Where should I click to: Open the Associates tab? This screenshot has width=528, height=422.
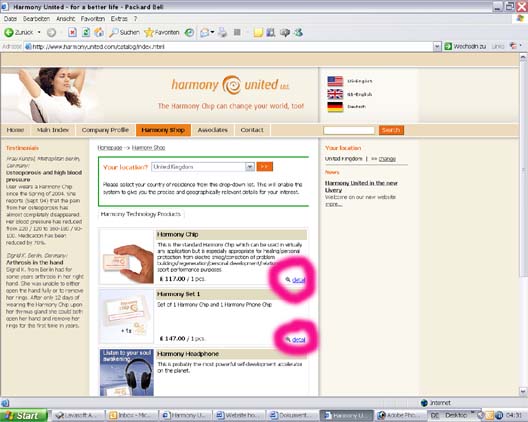[213, 130]
